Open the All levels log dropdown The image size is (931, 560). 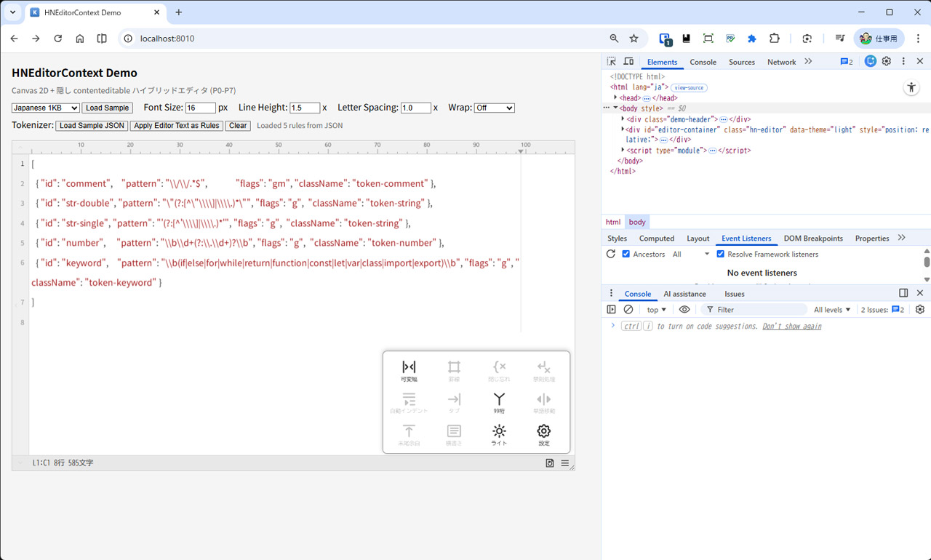click(x=832, y=310)
